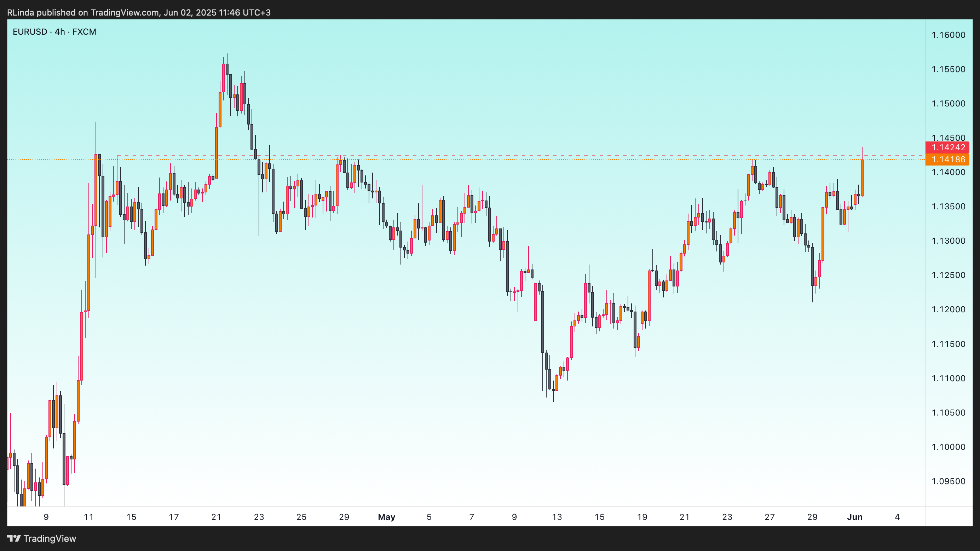
Task: Click the RLinda published on TradingView.com header
Action: click(x=139, y=12)
